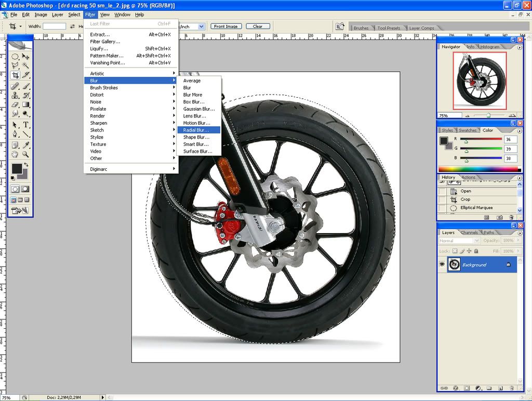The width and height of the screenshot is (532, 401).
Task: Select the Slice tool
Action: [x=25, y=75]
